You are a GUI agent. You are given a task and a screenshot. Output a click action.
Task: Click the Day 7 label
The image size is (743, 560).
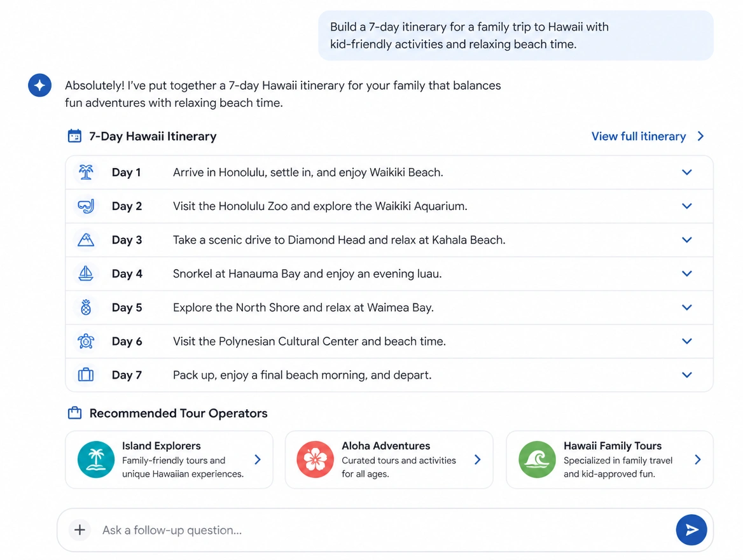click(127, 375)
